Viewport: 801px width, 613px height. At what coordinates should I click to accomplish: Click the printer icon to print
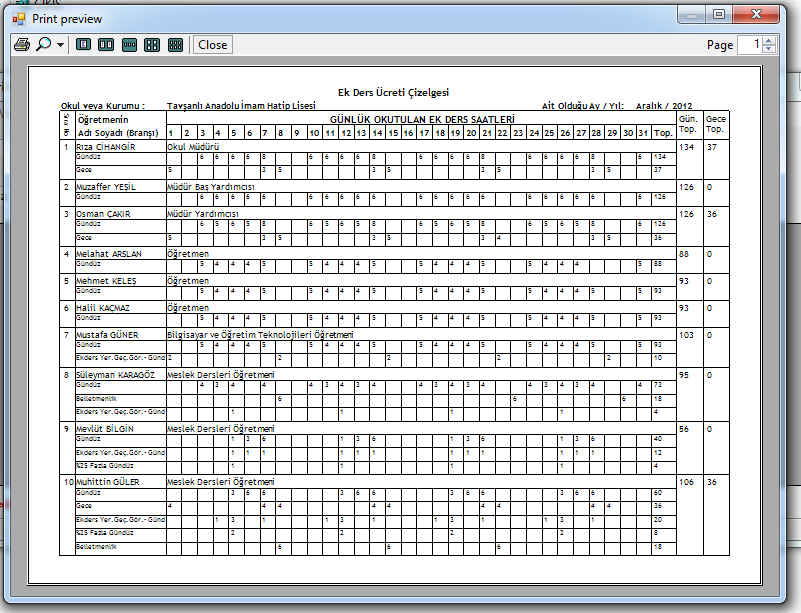[21, 45]
